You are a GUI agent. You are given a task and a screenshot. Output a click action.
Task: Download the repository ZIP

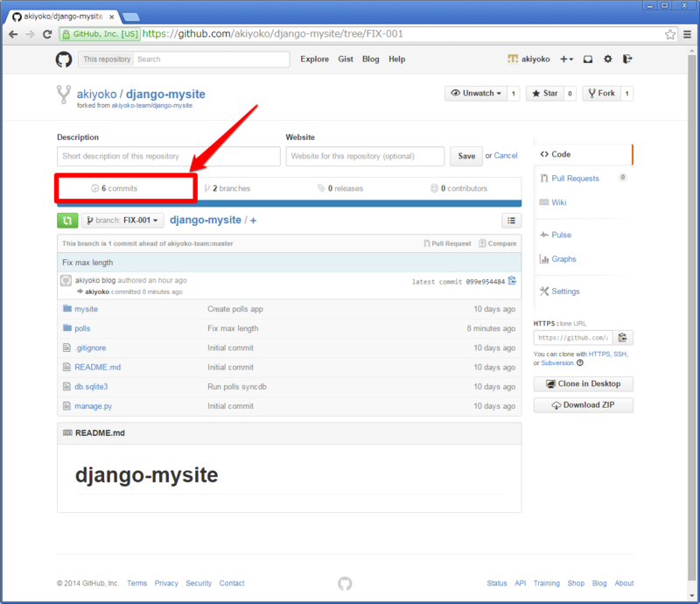[x=583, y=404]
